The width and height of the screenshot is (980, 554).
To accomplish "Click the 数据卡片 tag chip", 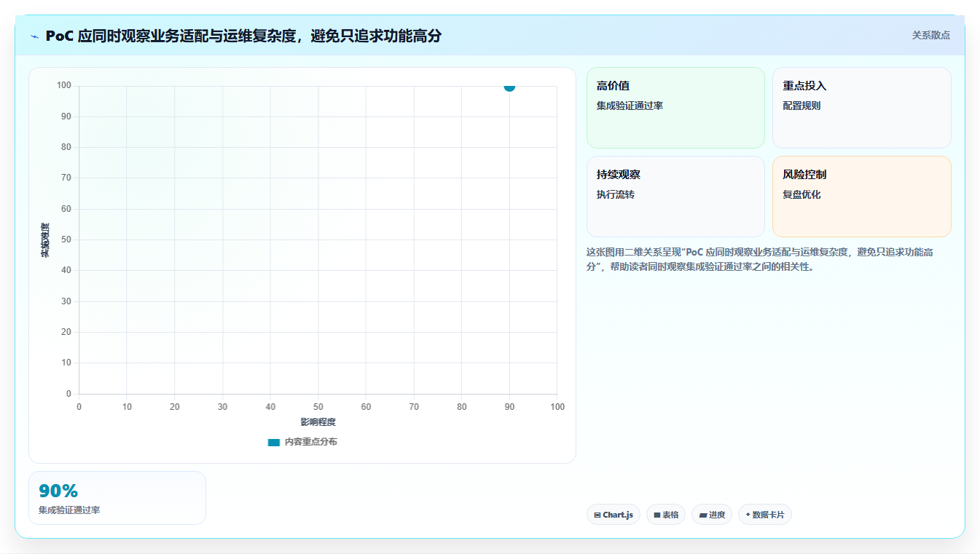I will (765, 515).
